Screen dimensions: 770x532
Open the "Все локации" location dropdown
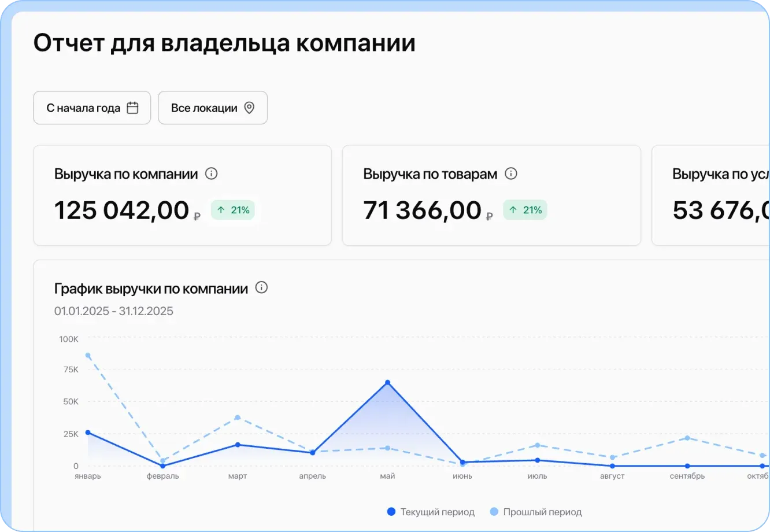pos(212,107)
